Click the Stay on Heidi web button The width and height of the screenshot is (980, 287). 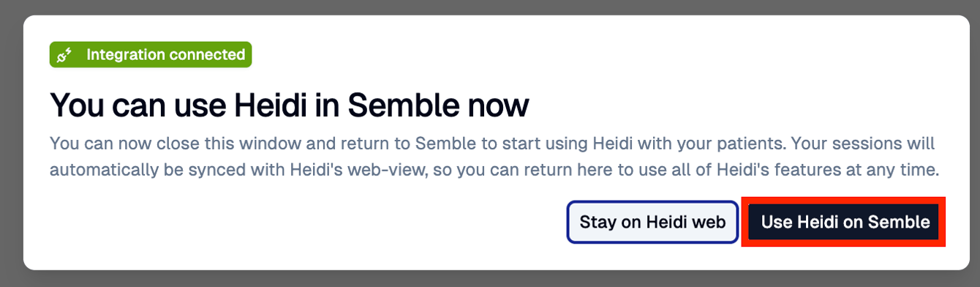[x=652, y=222]
